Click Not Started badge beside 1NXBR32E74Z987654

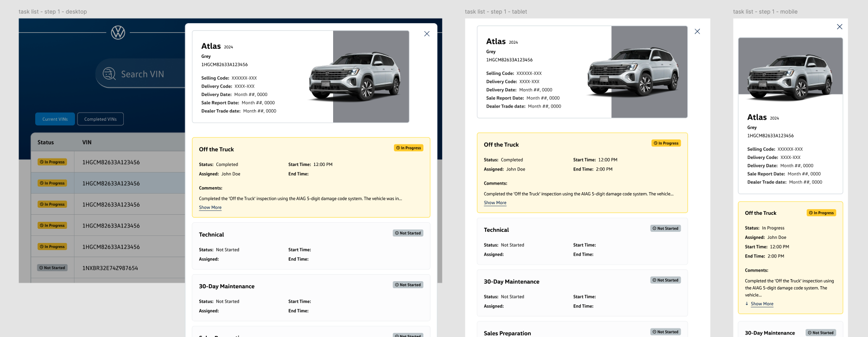coord(52,268)
